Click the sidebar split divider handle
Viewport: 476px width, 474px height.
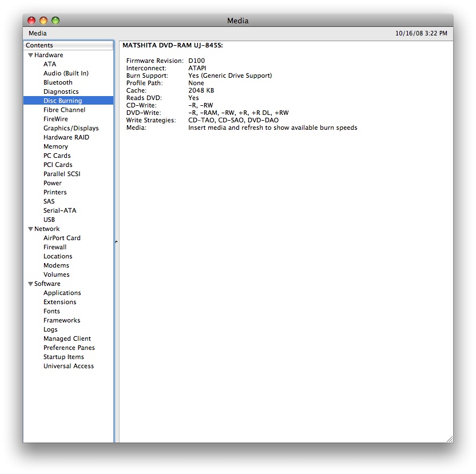click(x=116, y=242)
